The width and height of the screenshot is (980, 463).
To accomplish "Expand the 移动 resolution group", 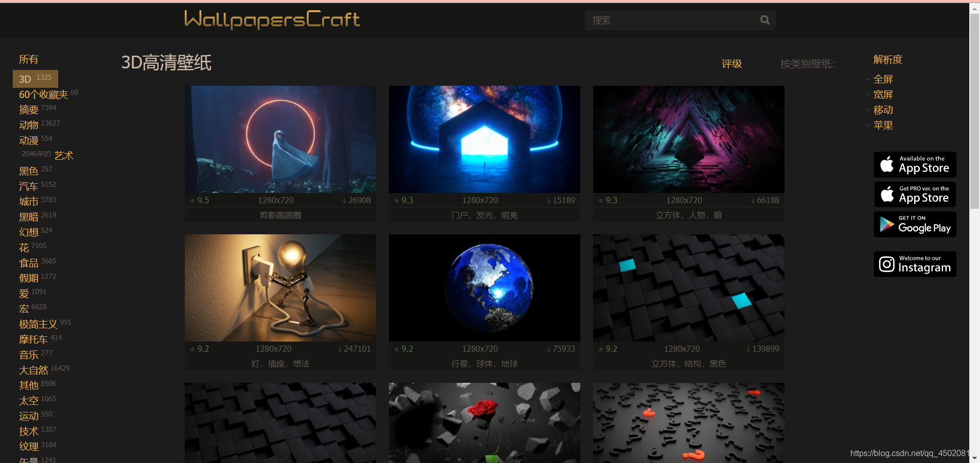I will (x=883, y=110).
